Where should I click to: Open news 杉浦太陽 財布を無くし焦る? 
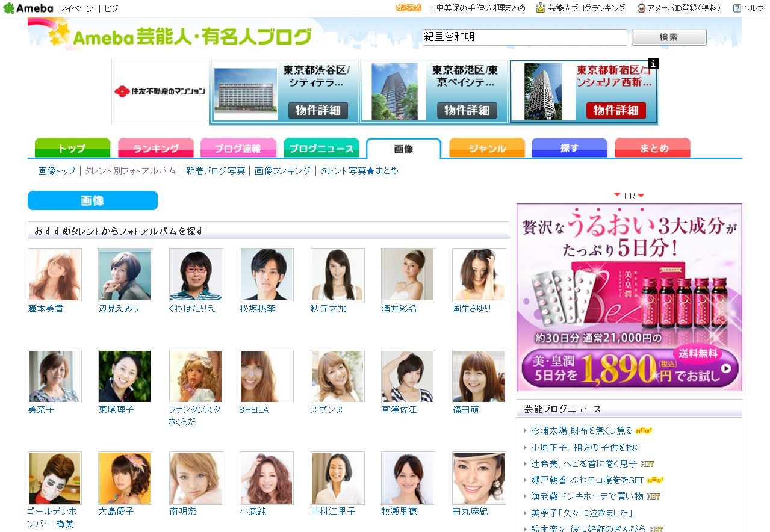582,431
